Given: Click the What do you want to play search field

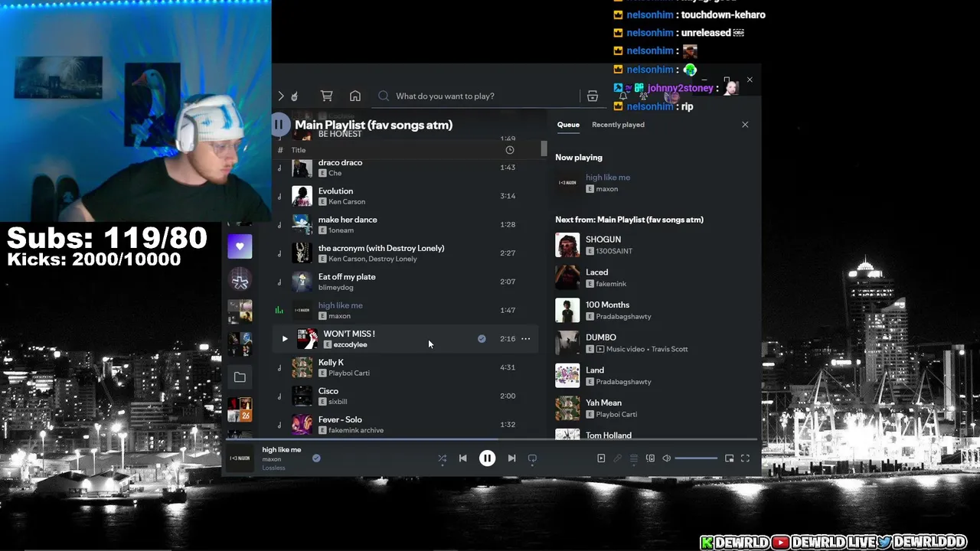Looking at the screenshot, I should 475,96.
